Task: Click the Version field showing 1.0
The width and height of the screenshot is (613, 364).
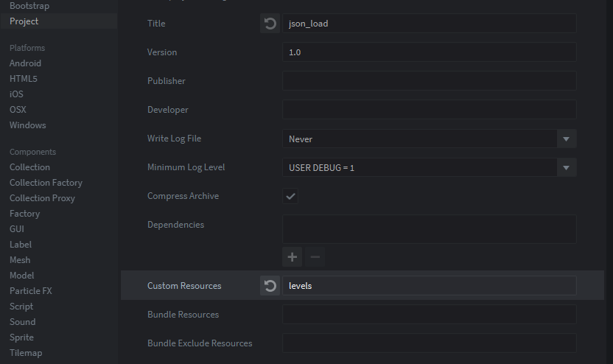Action: pyautogui.click(x=430, y=52)
